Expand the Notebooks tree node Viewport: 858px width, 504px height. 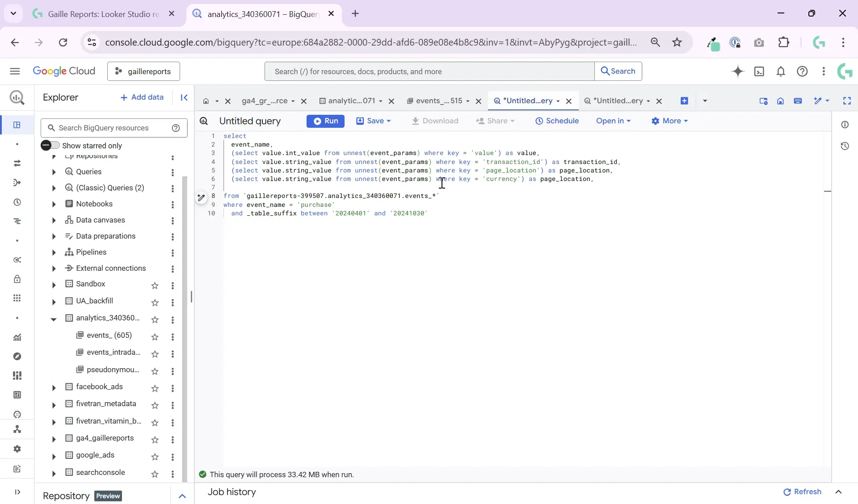(54, 204)
